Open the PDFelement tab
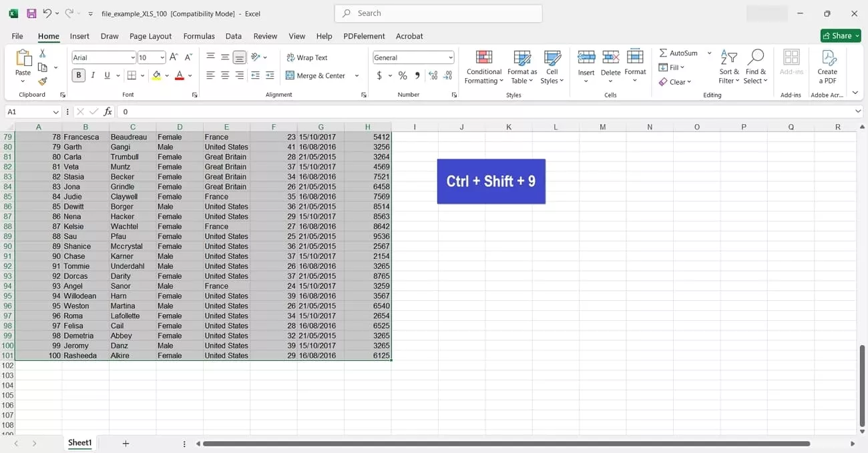Viewport: 868px width, 453px height. click(364, 36)
